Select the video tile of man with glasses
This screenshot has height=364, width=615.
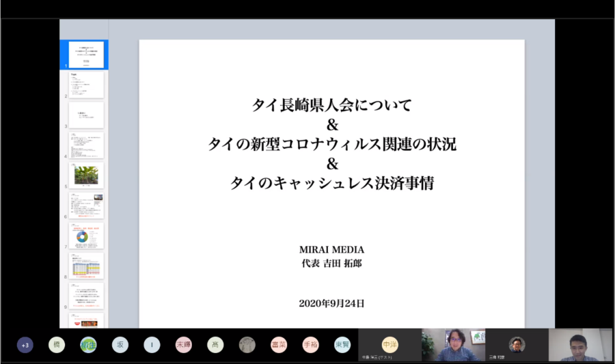[454, 345]
